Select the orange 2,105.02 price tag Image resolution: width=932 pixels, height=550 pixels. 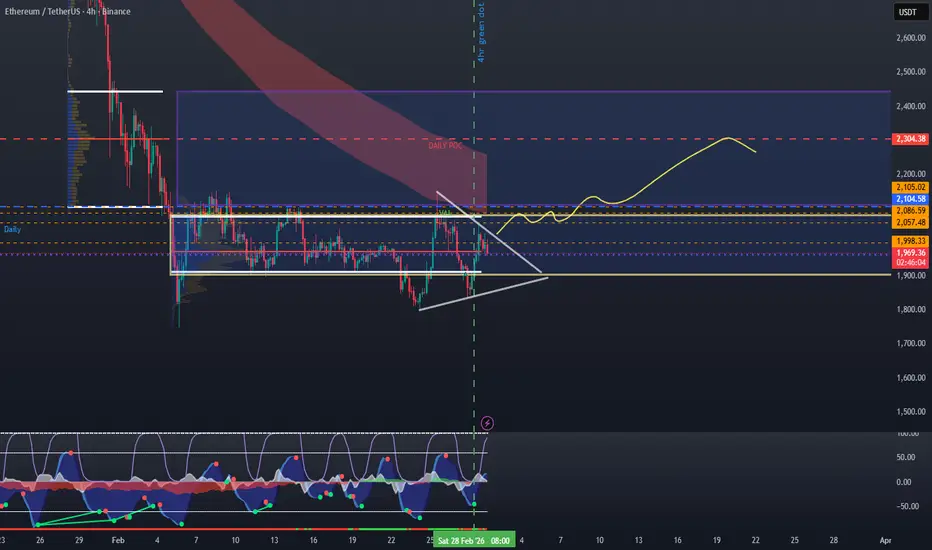coord(911,187)
